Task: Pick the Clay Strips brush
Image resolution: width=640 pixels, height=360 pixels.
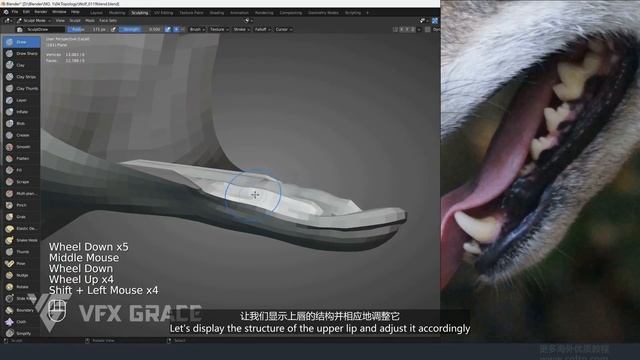Action: [x=21, y=77]
